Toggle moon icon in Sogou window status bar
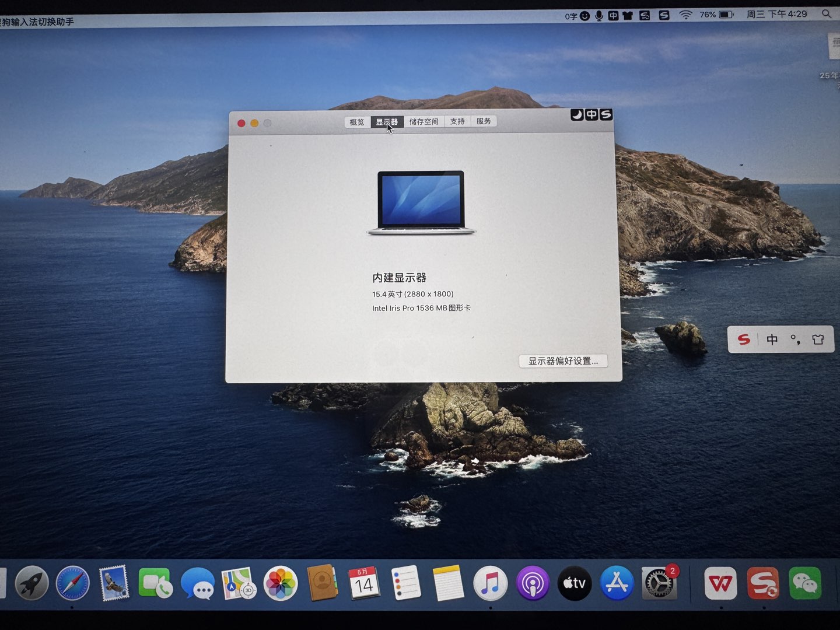The image size is (840, 630). coord(577,115)
